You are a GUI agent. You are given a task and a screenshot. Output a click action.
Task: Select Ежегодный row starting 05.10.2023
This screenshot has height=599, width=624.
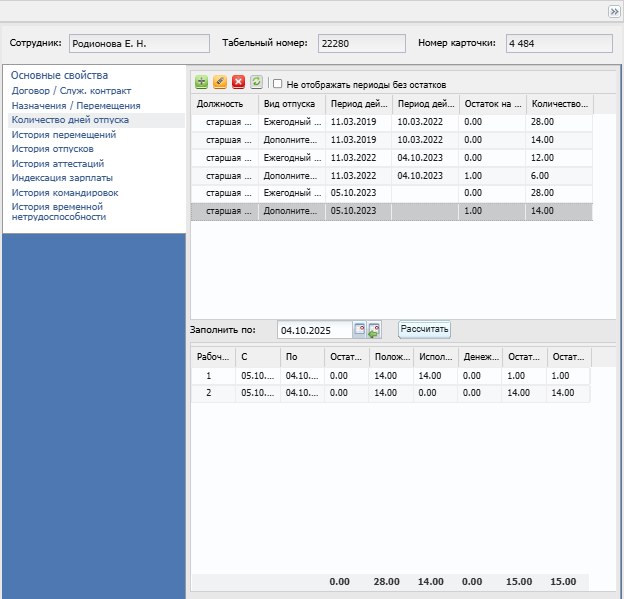coord(392,193)
